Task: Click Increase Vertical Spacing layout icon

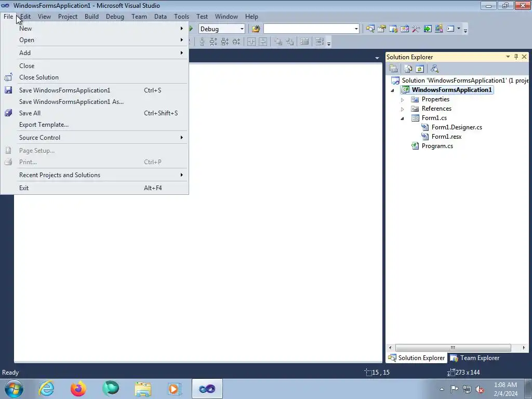Action: [214, 42]
